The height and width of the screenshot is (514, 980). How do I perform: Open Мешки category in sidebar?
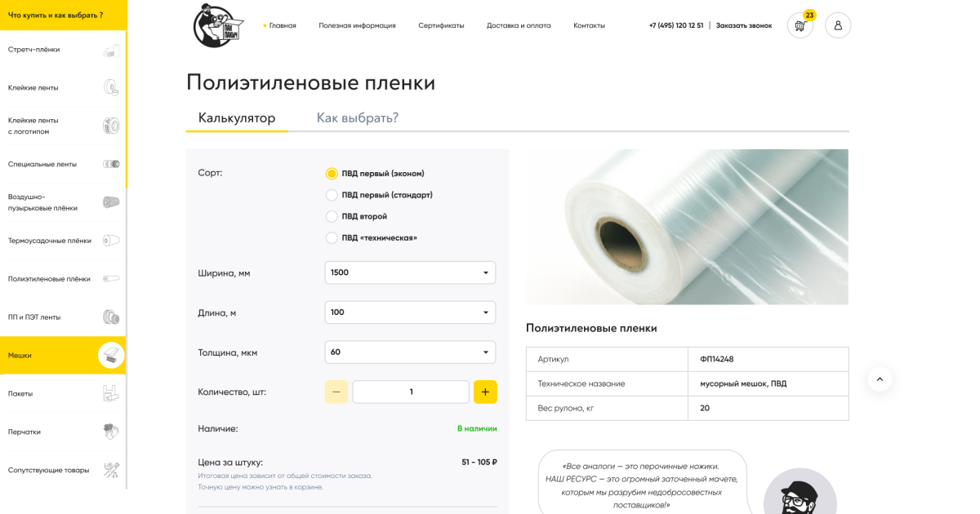[x=63, y=356]
